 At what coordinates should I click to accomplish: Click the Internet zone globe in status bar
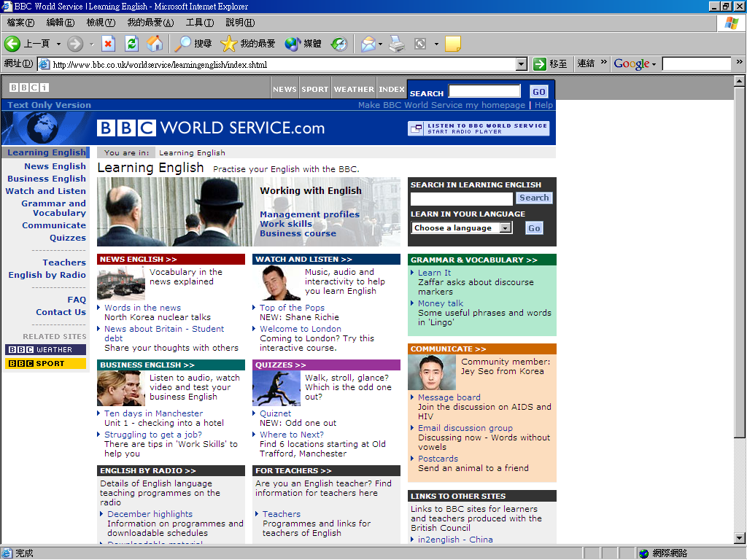tap(644, 553)
